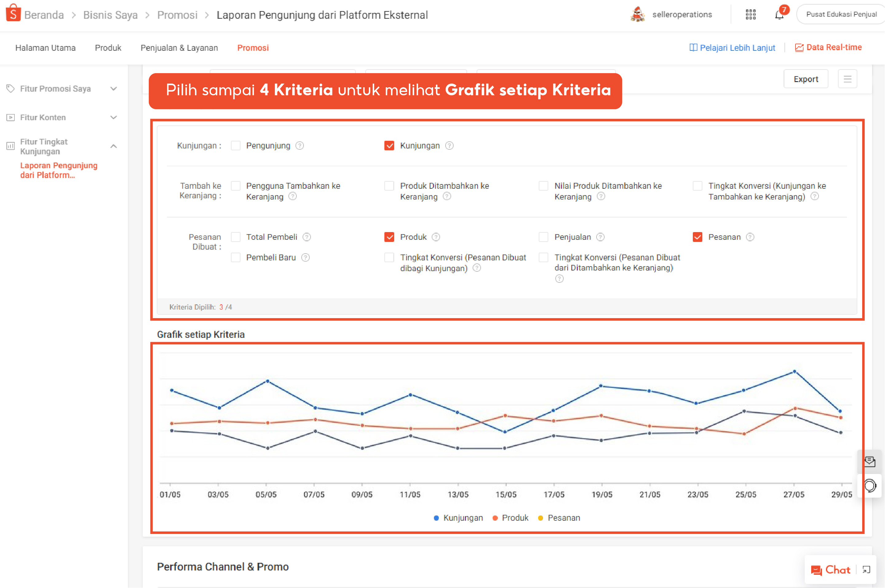This screenshot has height=588, width=885.
Task: Toggle Kunjungan legend color dot
Action: pos(436,518)
